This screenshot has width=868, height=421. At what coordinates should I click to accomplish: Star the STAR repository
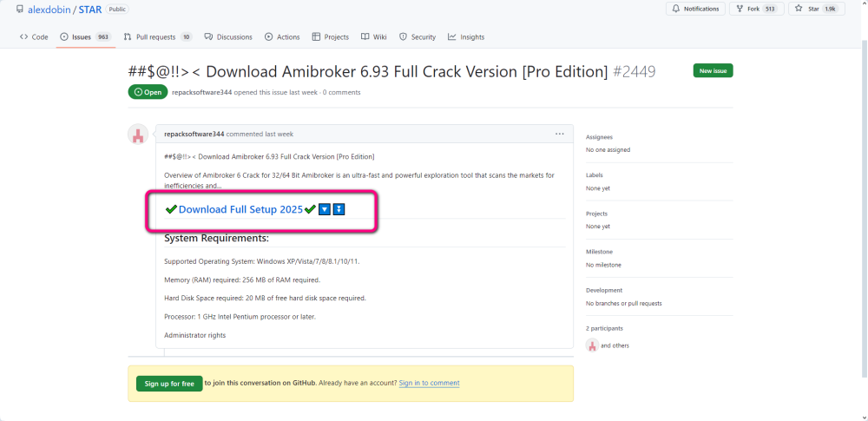pos(816,9)
